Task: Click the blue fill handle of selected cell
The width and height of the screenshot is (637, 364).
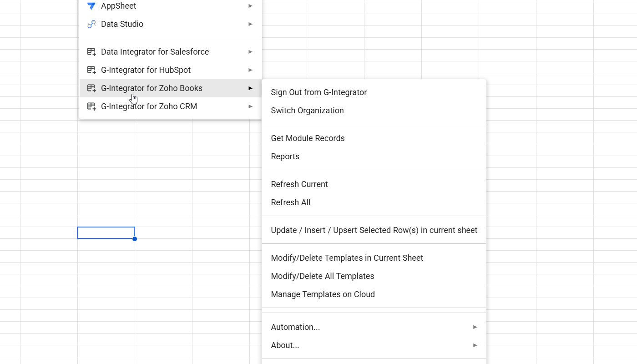Action: point(135,239)
